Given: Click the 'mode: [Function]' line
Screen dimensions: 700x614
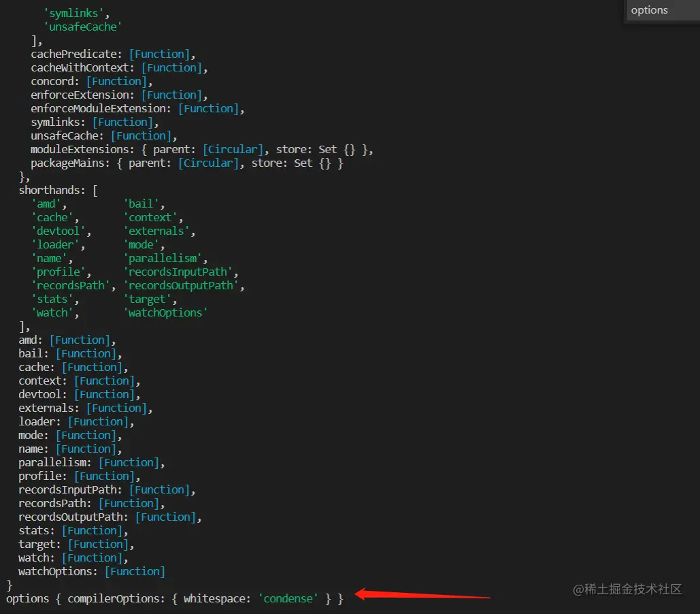Looking at the screenshot, I should (70, 436).
